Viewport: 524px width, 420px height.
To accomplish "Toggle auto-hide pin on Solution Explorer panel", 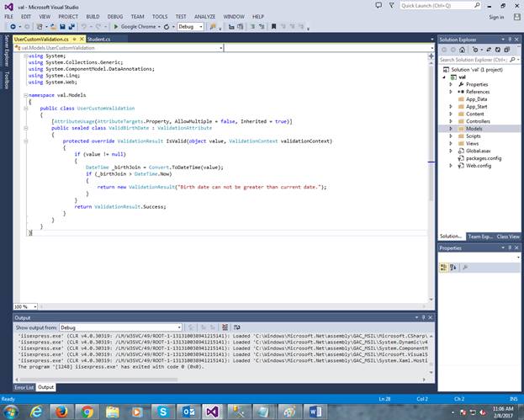I will (x=511, y=39).
